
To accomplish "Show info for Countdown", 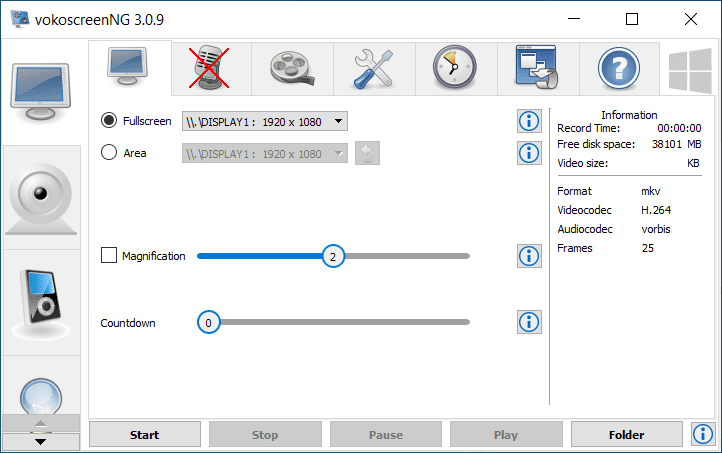I will 529,322.
